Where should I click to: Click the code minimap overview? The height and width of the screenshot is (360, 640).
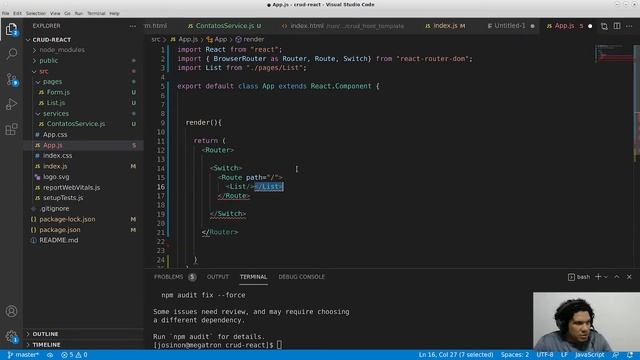click(x=614, y=53)
